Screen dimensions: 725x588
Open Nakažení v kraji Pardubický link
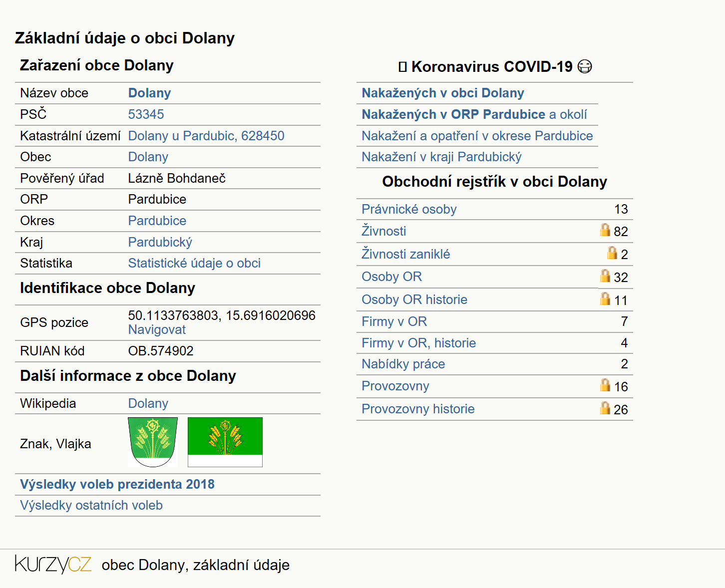click(442, 157)
